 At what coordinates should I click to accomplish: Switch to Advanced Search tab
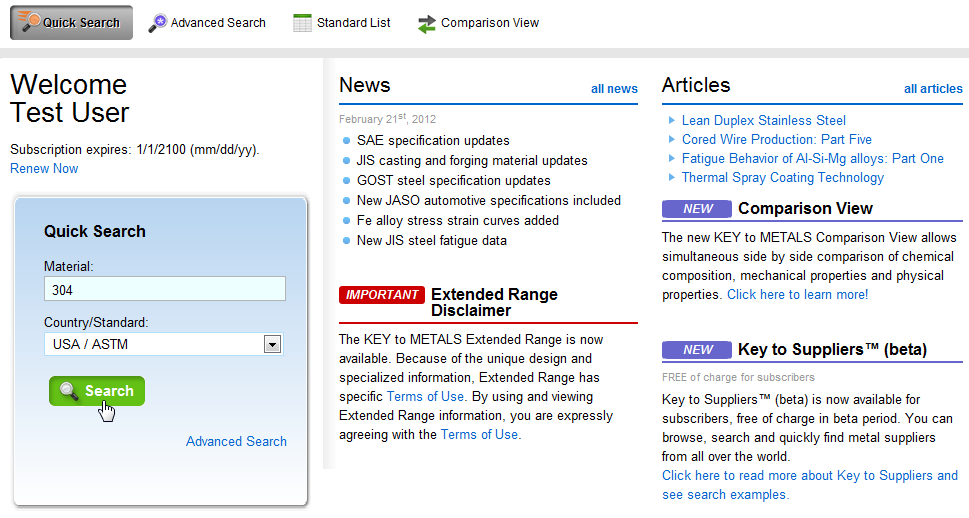click(x=207, y=23)
